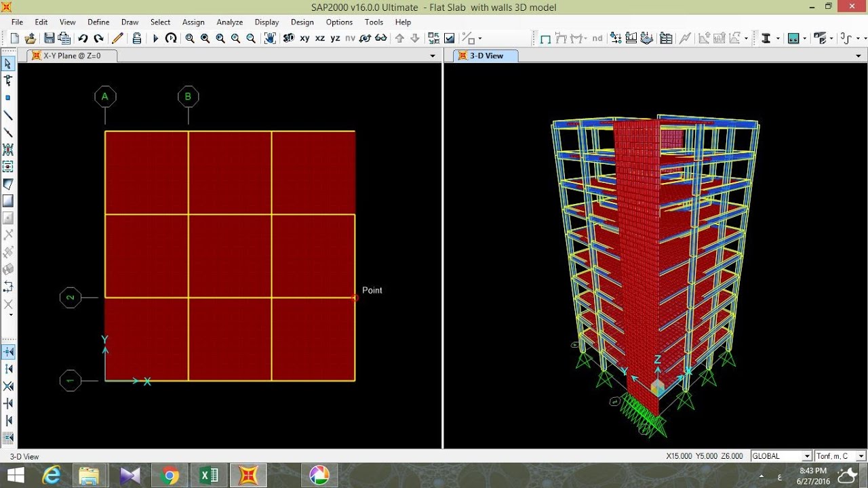This screenshot has width=868, height=488.
Task: Open the aluminum frame design dropdown arrow
Action: [x=833, y=39]
